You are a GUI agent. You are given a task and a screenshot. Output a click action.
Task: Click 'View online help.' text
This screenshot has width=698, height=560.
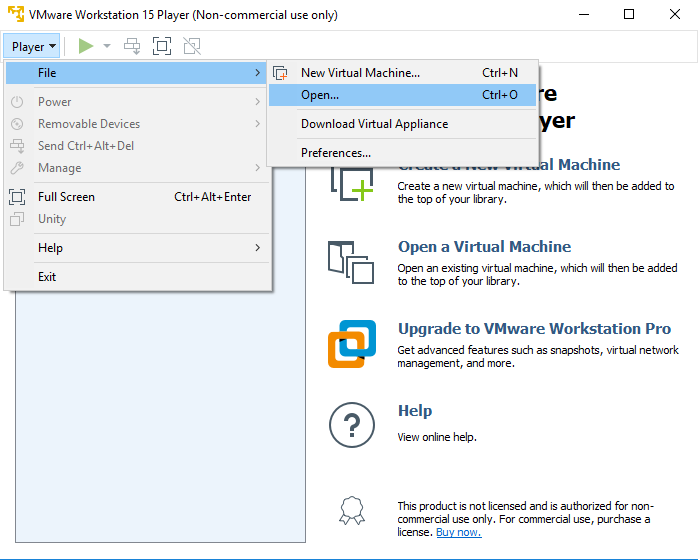pos(437,437)
